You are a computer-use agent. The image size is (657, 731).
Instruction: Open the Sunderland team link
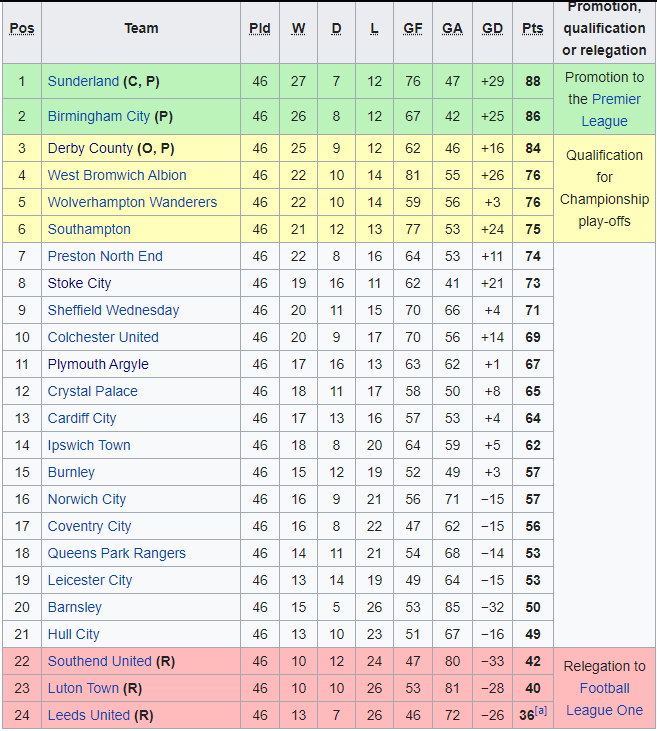coord(83,81)
